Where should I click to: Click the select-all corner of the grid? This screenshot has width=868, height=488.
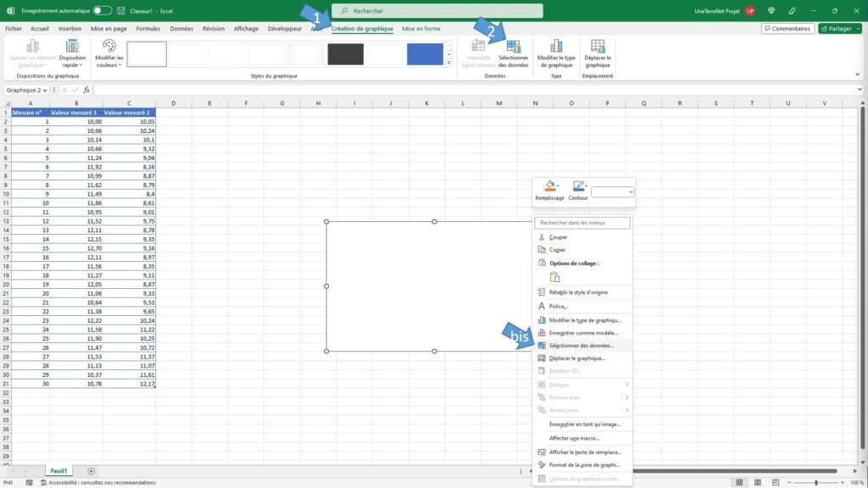(x=7, y=103)
